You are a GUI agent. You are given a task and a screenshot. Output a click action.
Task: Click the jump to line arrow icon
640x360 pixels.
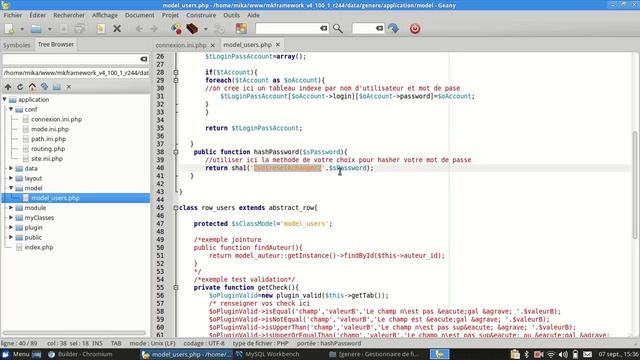pyautogui.click(x=393, y=29)
